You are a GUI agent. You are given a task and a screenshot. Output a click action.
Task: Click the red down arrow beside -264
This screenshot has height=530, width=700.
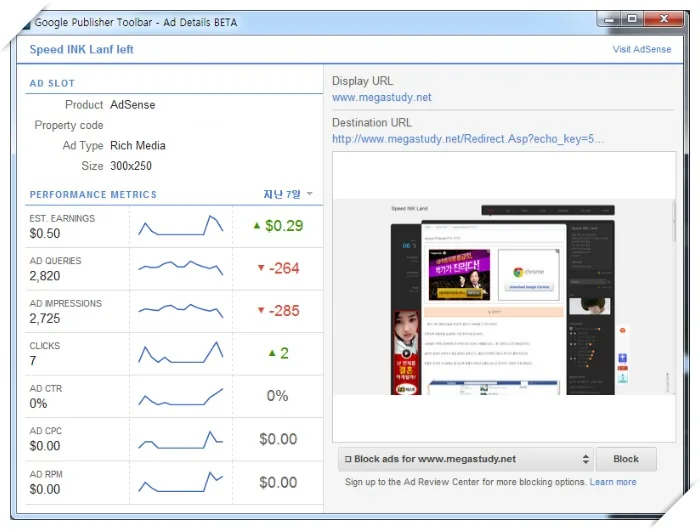pos(261,268)
